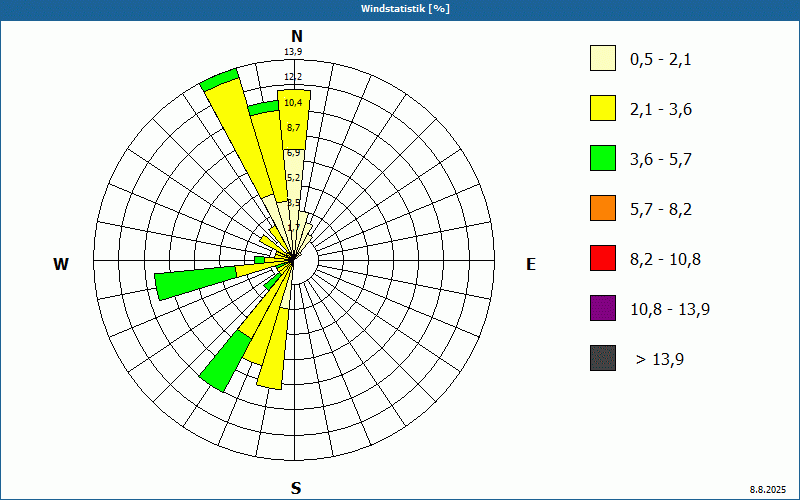Click the green tip of the southwest bar
800x500 pixels.
click(x=224, y=361)
